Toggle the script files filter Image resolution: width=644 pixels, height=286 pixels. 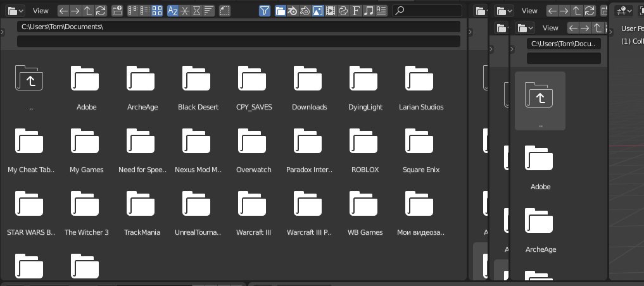click(343, 11)
